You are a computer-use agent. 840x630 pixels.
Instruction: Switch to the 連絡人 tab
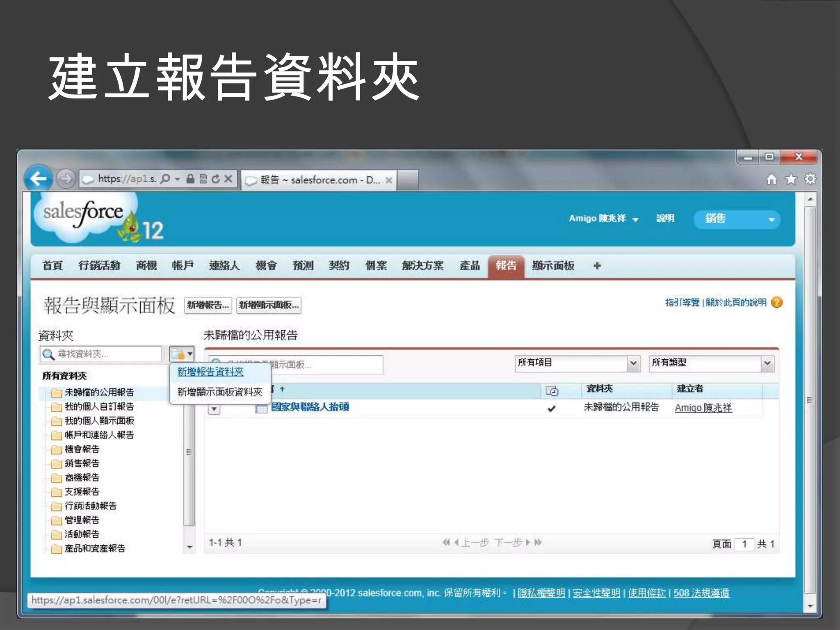(x=224, y=266)
